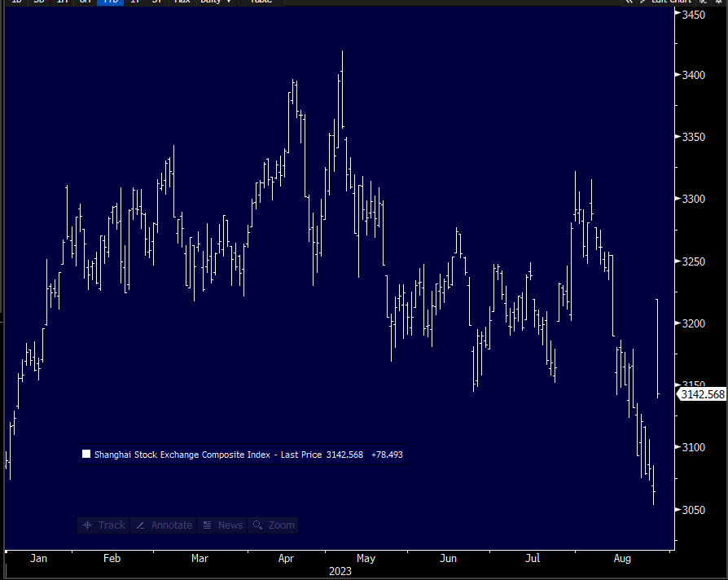Click the 3050 price axis label
The width and height of the screenshot is (728, 580).
693,510
